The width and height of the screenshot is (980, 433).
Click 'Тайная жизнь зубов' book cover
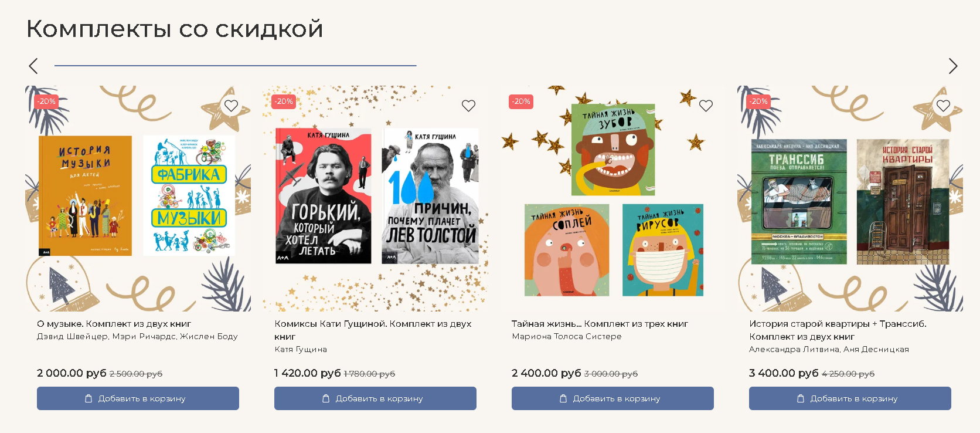(x=613, y=150)
